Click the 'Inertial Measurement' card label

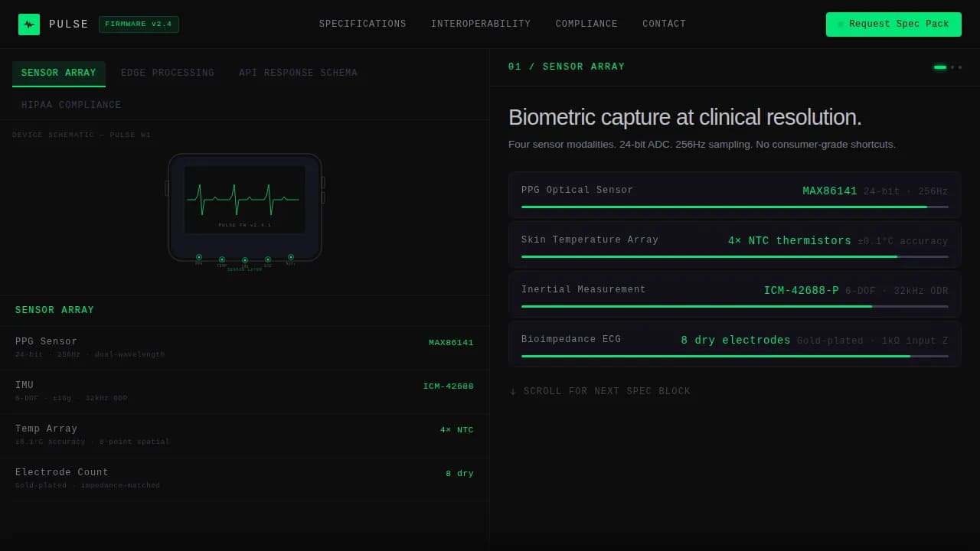(x=583, y=289)
